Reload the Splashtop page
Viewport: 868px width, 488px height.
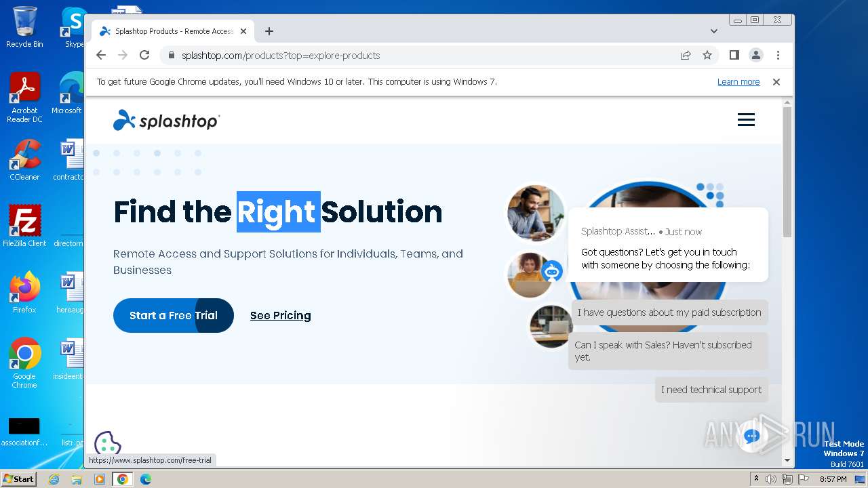click(x=144, y=55)
